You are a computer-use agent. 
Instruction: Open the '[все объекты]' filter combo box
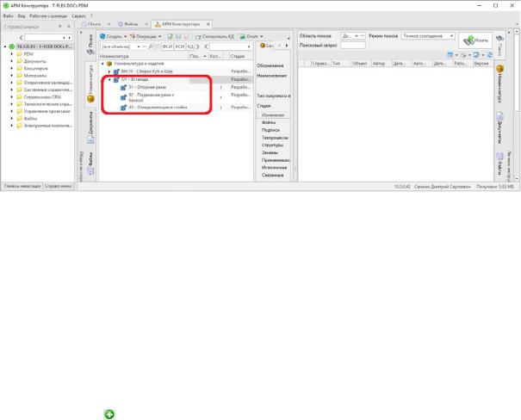[121, 46]
